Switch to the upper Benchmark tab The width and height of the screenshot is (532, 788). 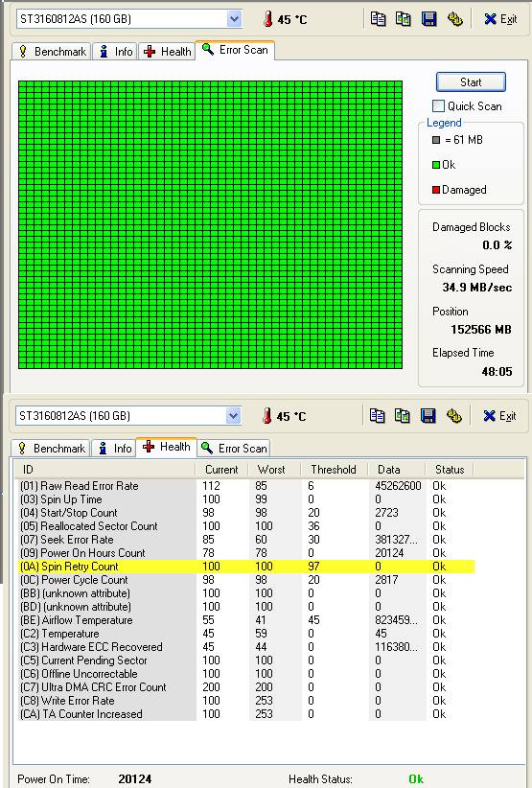(52, 51)
